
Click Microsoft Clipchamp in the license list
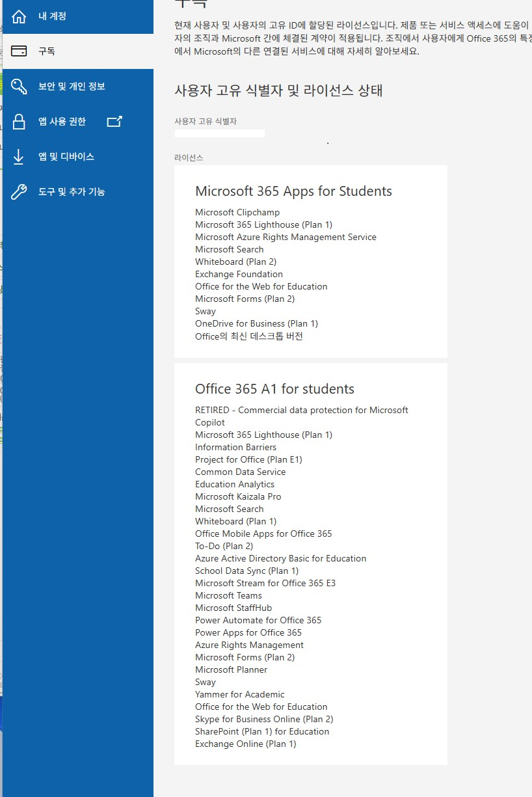tap(237, 212)
